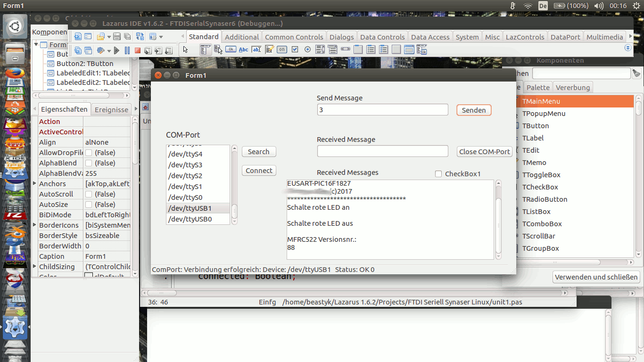The image size is (644, 362).
Task: Click the Senden button
Action: pos(474,110)
